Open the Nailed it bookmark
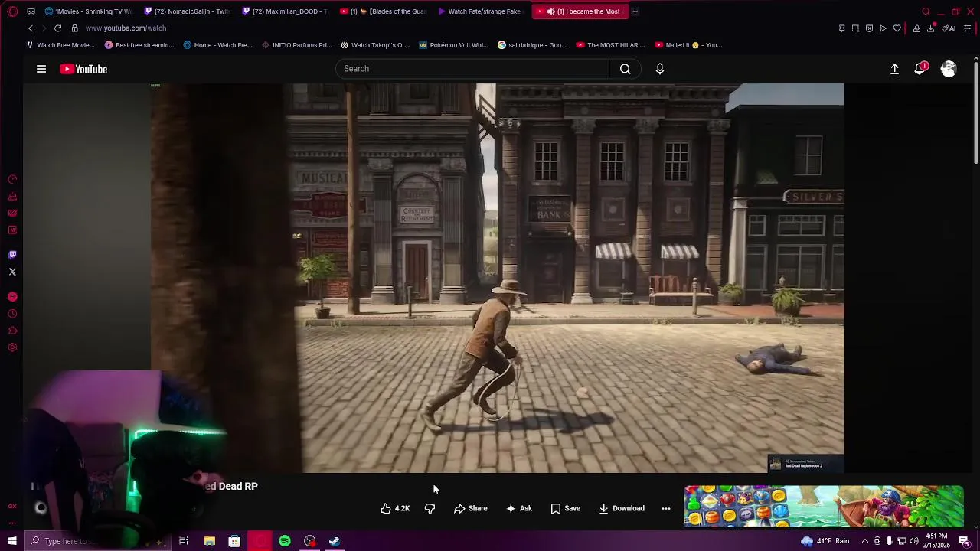The image size is (980, 551). click(688, 45)
